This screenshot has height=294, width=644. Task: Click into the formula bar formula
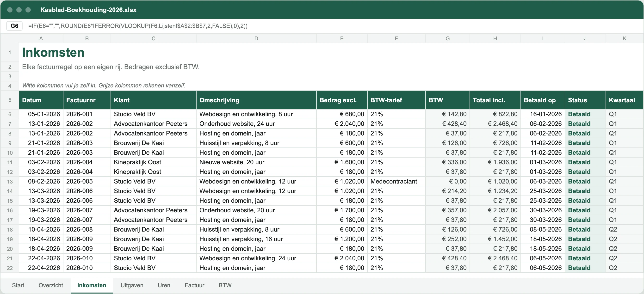[138, 26]
